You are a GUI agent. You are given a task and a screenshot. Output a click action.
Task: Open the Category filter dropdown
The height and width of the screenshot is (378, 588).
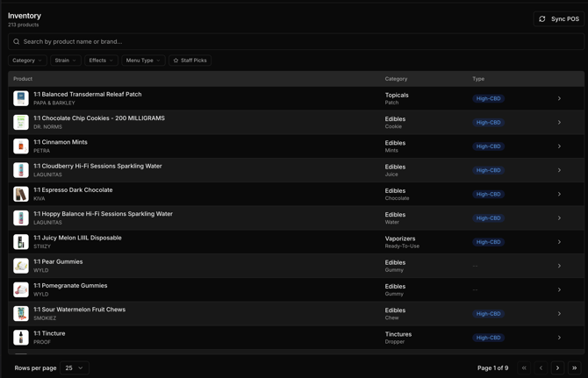27,61
